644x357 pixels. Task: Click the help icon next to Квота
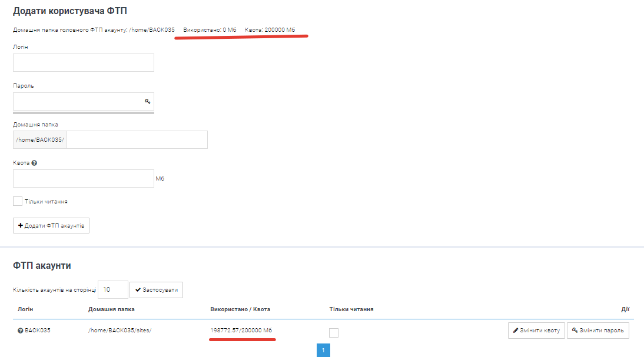[x=34, y=163]
